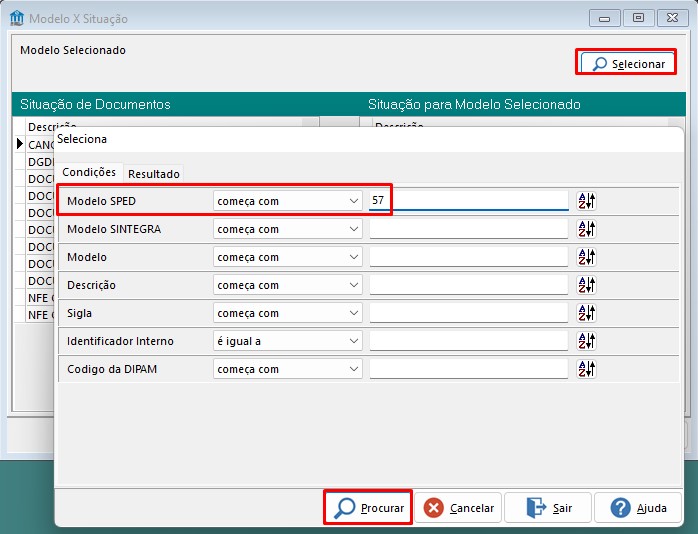
Task: Focus the Modelo value field
Action: pos(469,257)
